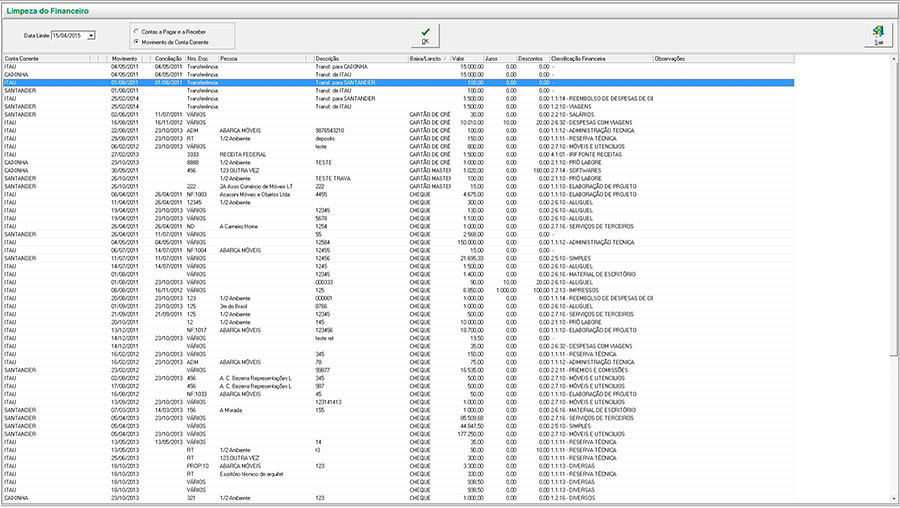Sort by Valor column header

[x=467, y=59]
